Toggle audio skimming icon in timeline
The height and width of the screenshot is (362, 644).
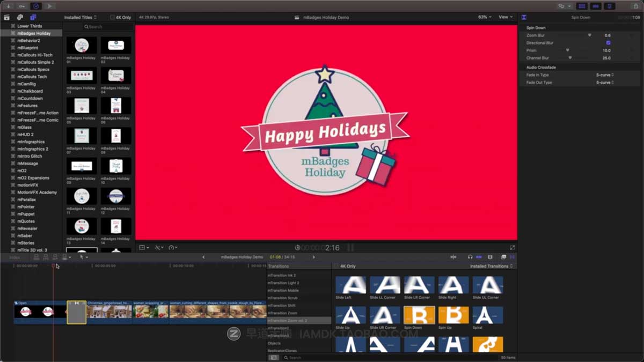453,257
